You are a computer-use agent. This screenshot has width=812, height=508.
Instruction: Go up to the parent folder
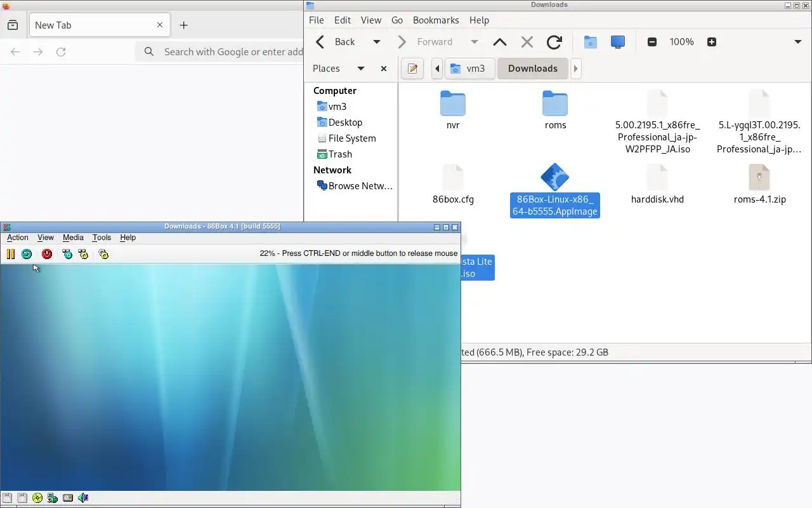tap(500, 42)
